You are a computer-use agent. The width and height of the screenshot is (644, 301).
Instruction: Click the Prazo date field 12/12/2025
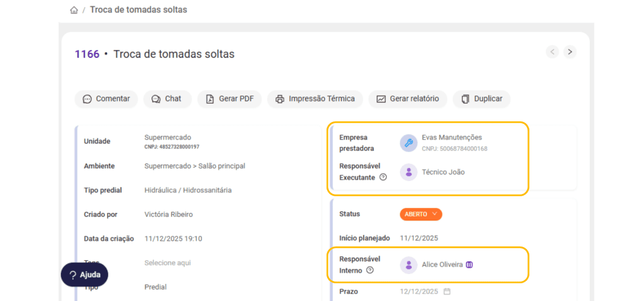(x=419, y=292)
